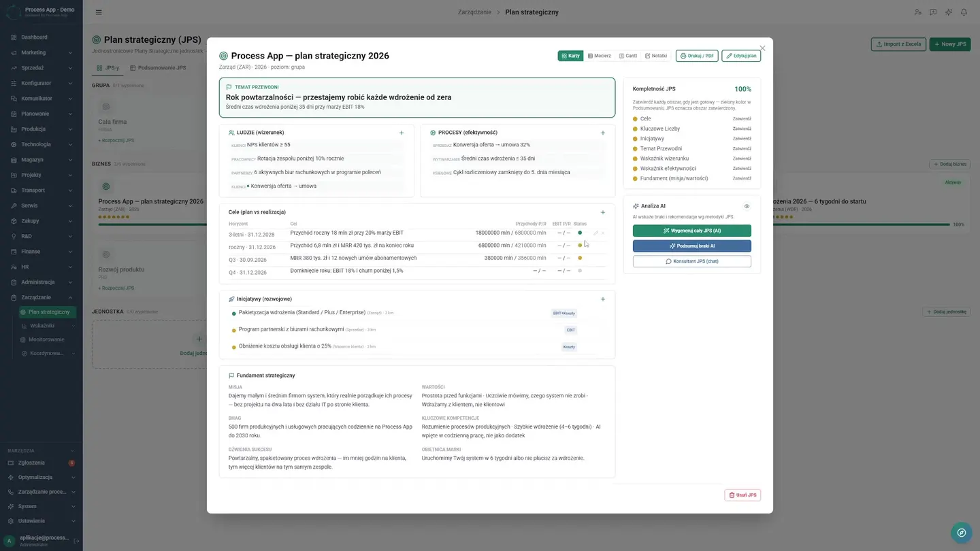Image resolution: width=980 pixels, height=551 pixels.
Task: Switch to Gantt view tab
Action: coord(627,56)
